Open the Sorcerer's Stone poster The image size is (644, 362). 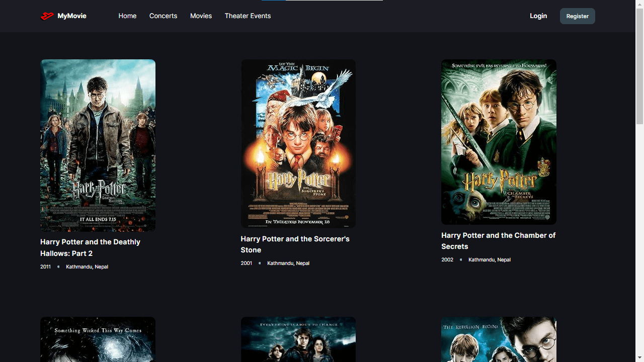click(x=298, y=143)
